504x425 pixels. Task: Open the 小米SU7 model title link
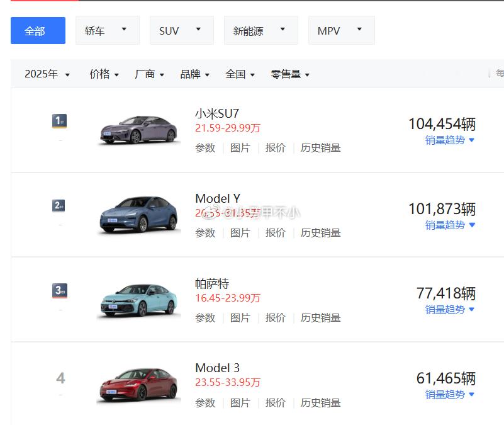pos(217,113)
